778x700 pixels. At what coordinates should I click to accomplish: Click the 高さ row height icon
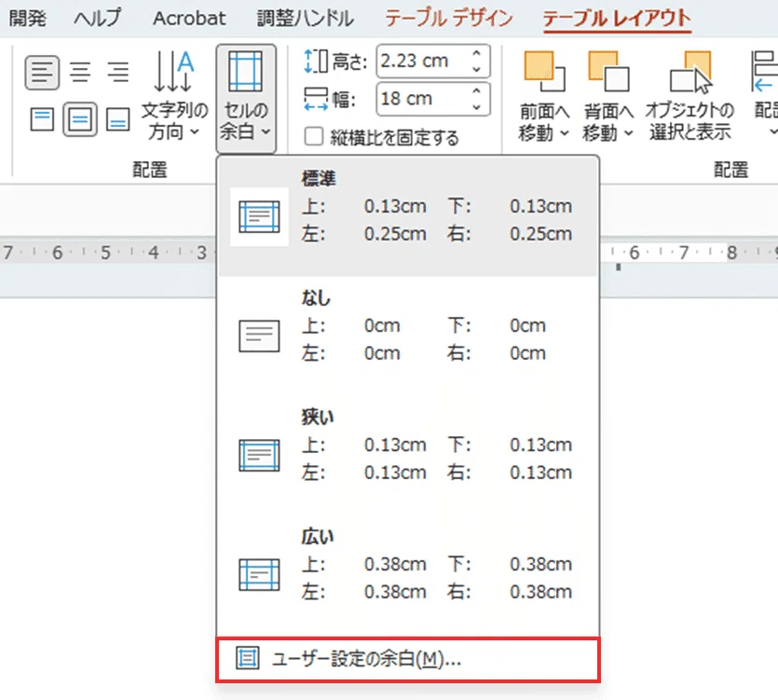pyautogui.click(x=316, y=62)
